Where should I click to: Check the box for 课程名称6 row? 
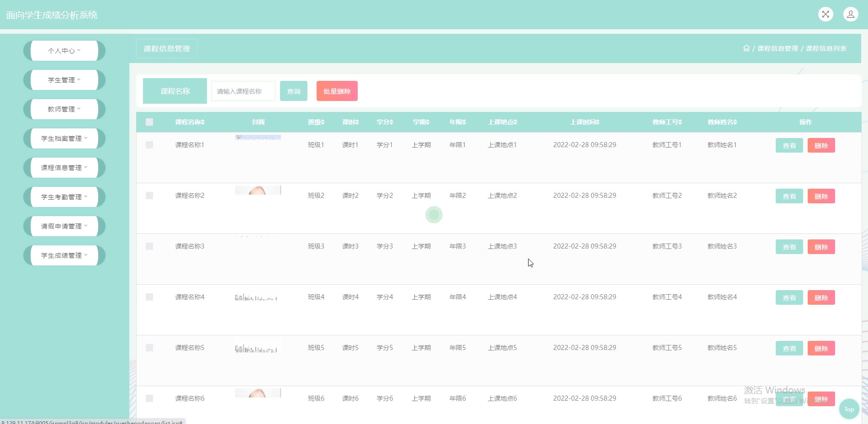(149, 398)
